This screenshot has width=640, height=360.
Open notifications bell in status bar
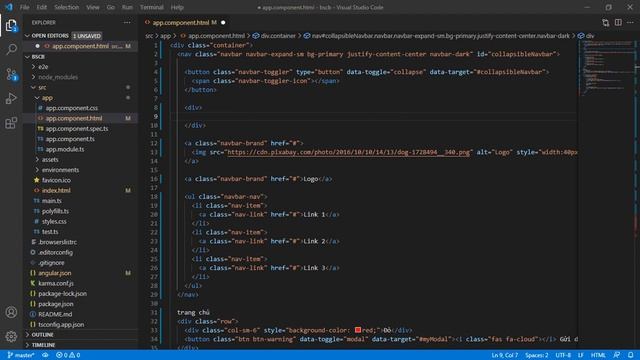pos(631,355)
